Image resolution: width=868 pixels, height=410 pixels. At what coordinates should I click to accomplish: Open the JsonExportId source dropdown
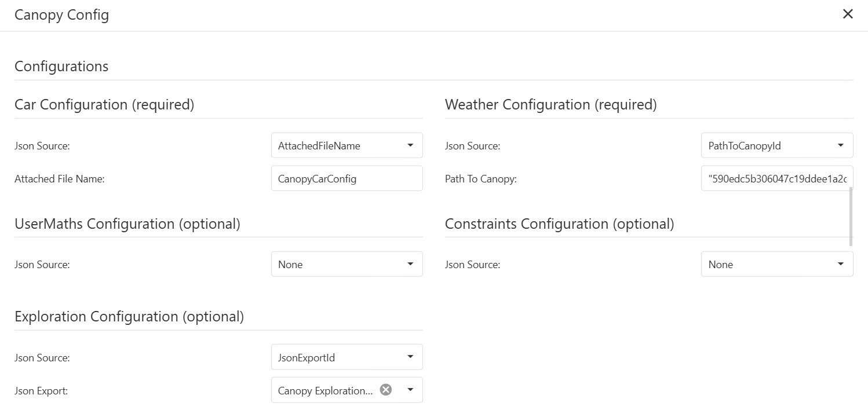pyautogui.click(x=347, y=357)
